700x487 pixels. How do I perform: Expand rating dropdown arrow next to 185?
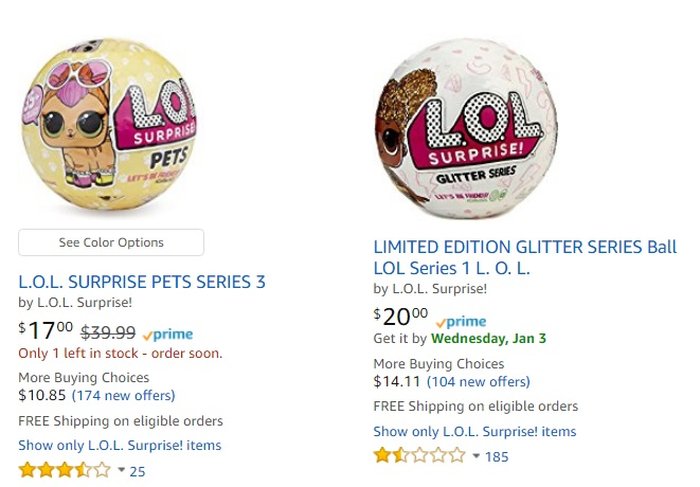coord(476,456)
